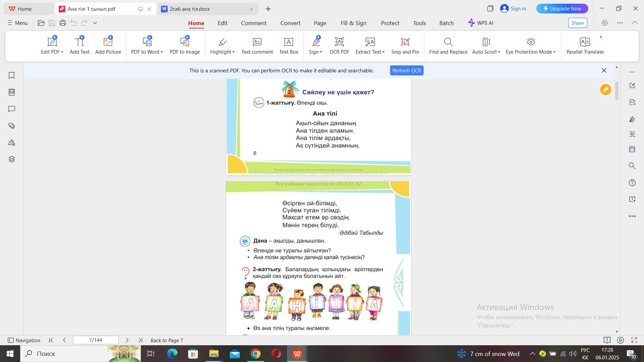Toggle fullscreen view in status bar
The image size is (644, 362).
(x=634, y=340)
